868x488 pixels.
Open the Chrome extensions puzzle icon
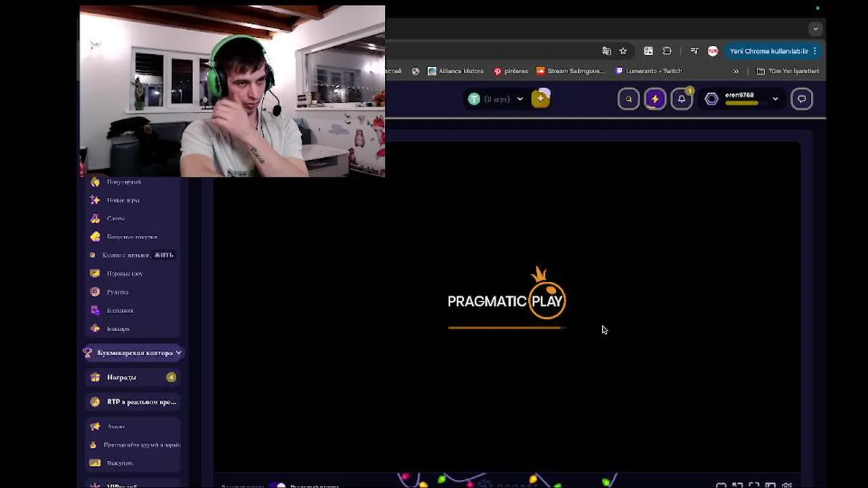pyautogui.click(x=667, y=51)
